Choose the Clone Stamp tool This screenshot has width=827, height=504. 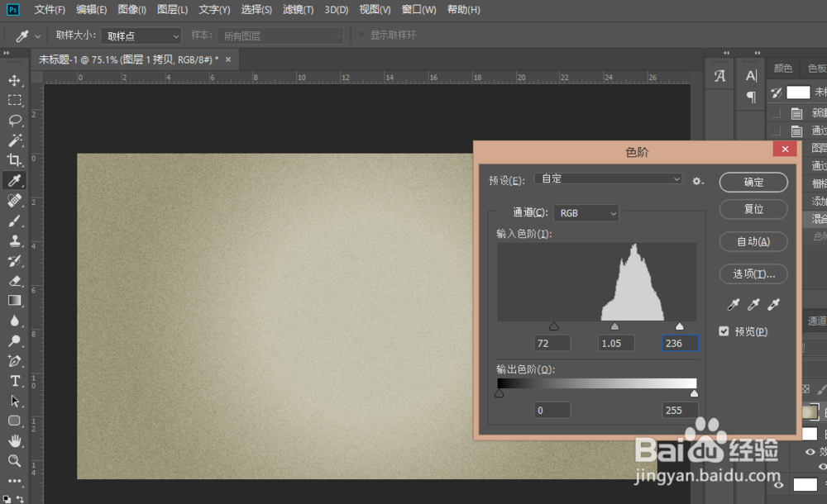(x=14, y=240)
